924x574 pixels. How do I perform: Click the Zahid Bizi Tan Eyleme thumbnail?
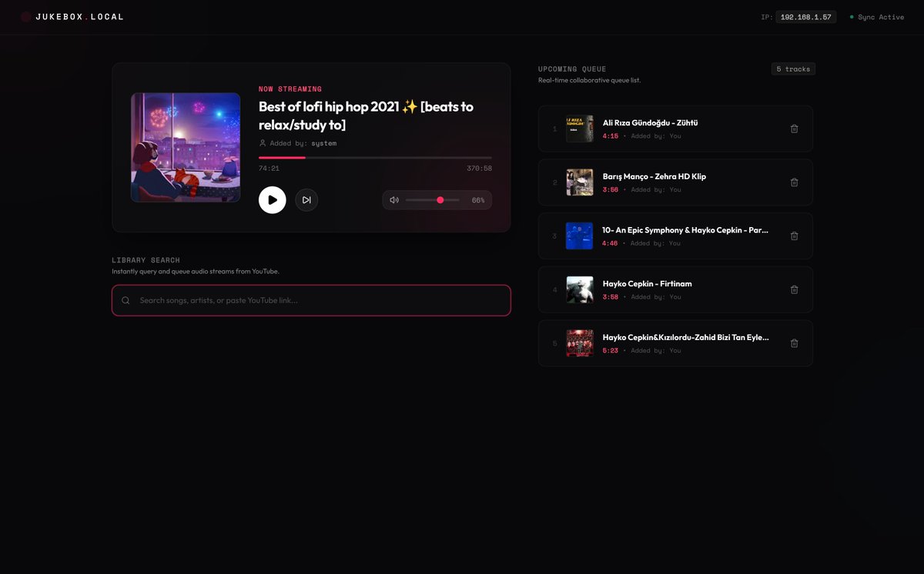(x=579, y=343)
